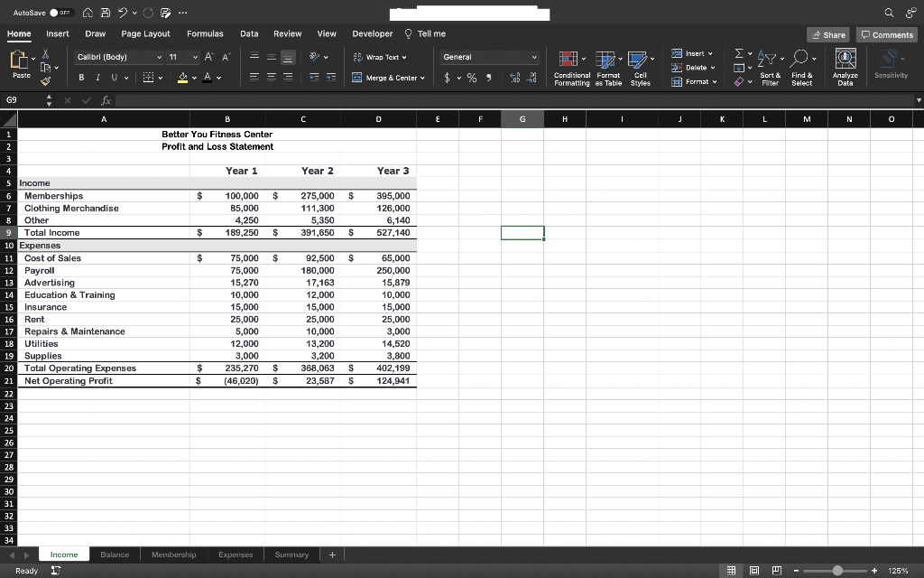Add a new worksheet with the plus button
This screenshot has height=578, width=924.
pyautogui.click(x=331, y=555)
